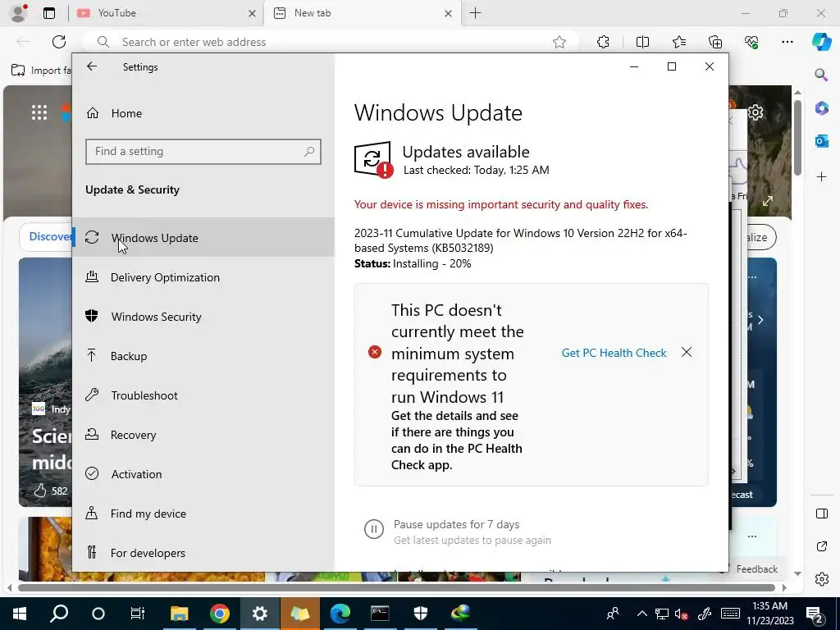
Task: Open Delivery Optimization settings
Action: tap(203, 277)
